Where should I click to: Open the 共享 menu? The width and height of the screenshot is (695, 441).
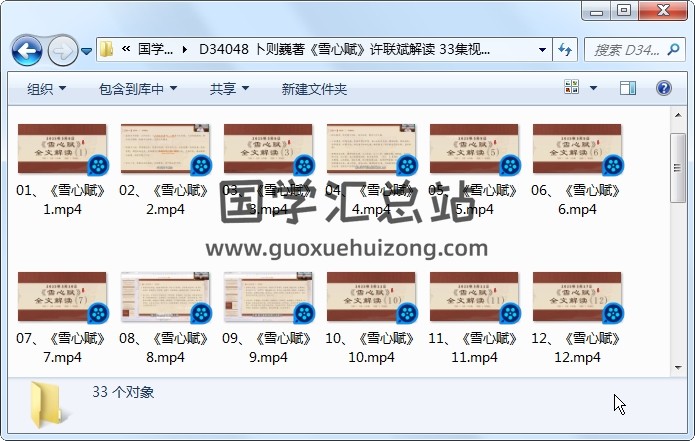coord(229,89)
